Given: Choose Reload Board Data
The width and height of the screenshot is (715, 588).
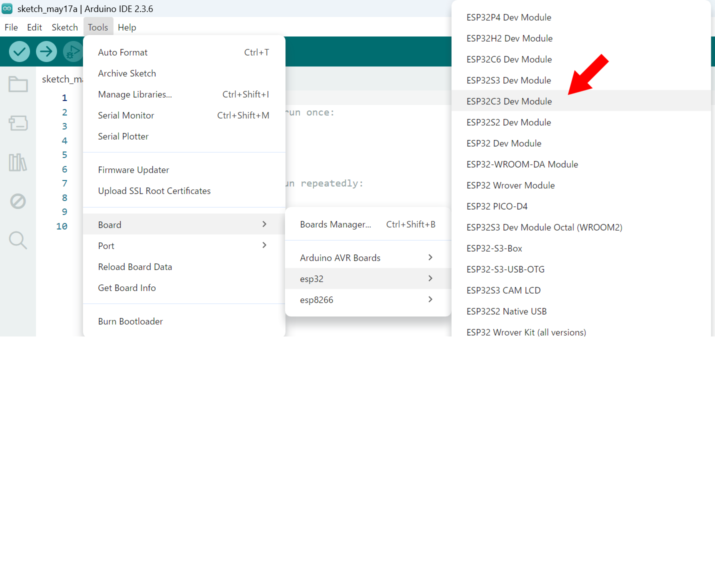Looking at the screenshot, I should pyautogui.click(x=184, y=267).
